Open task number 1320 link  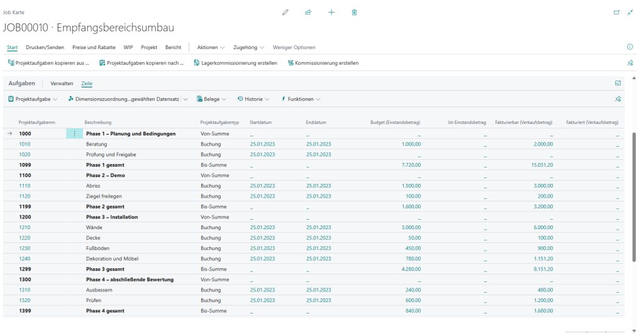coord(25,300)
